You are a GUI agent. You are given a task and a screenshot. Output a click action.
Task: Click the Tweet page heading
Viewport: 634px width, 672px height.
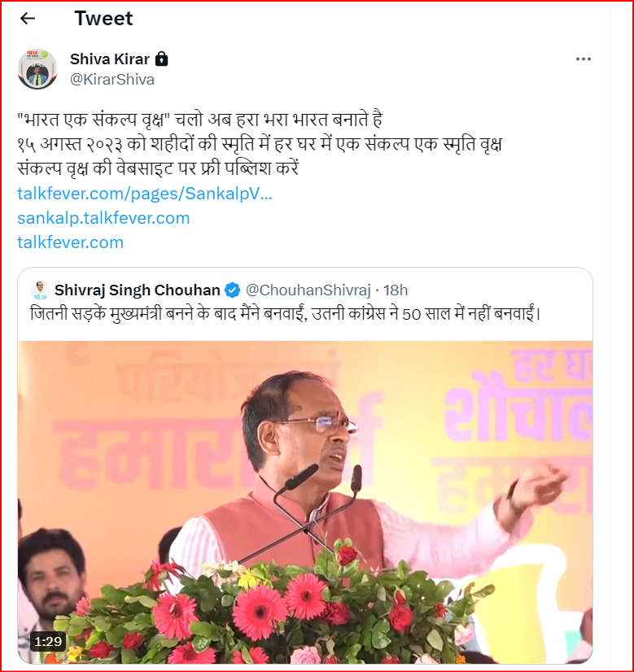point(103,19)
